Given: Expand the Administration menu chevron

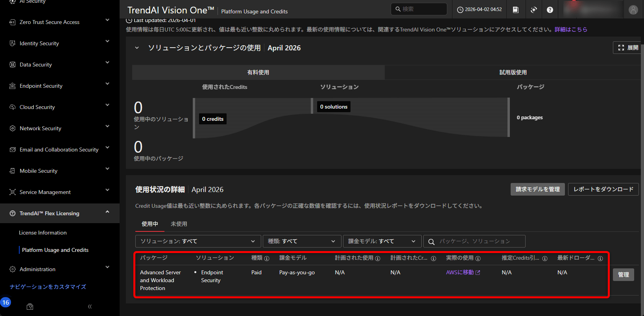Looking at the screenshot, I should (x=107, y=267).
